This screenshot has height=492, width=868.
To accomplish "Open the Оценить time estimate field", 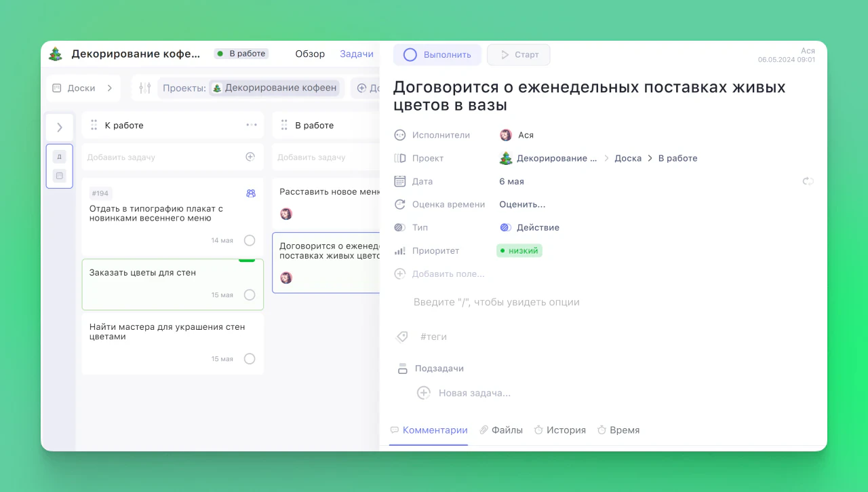I will point(522,204).
